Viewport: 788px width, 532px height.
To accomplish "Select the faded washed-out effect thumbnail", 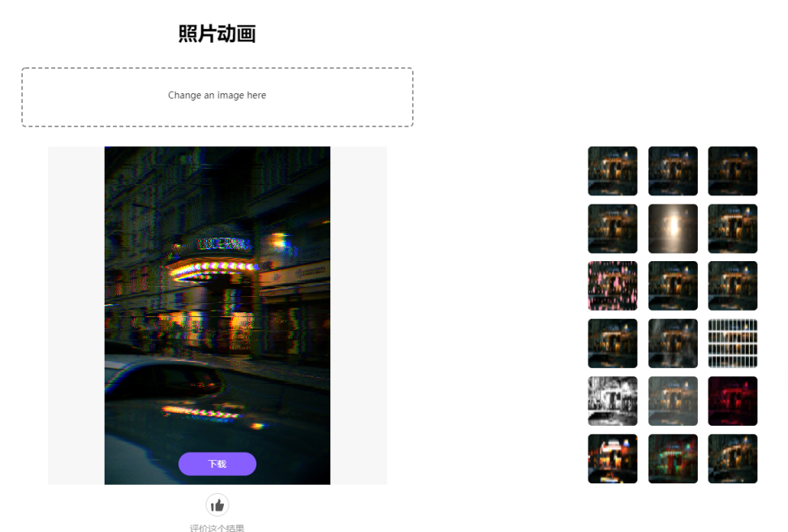I will click(x=673, y=401).
